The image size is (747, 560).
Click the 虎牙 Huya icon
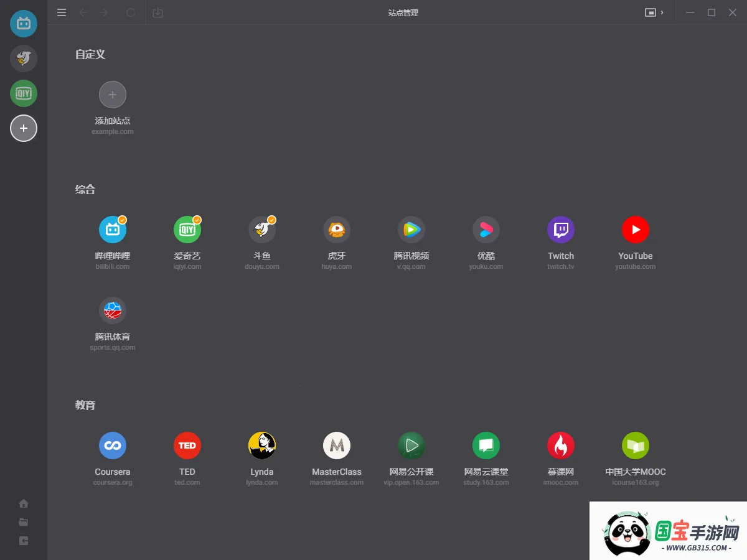336,228
